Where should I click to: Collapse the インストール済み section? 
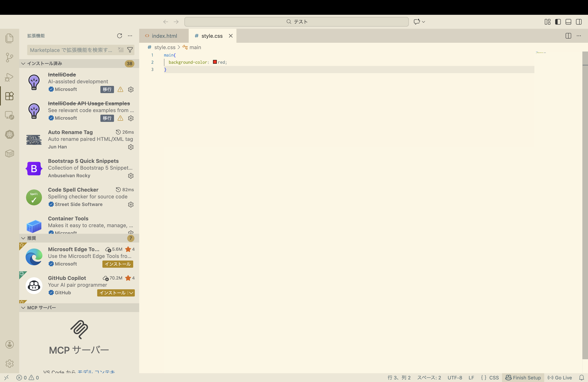23,63
